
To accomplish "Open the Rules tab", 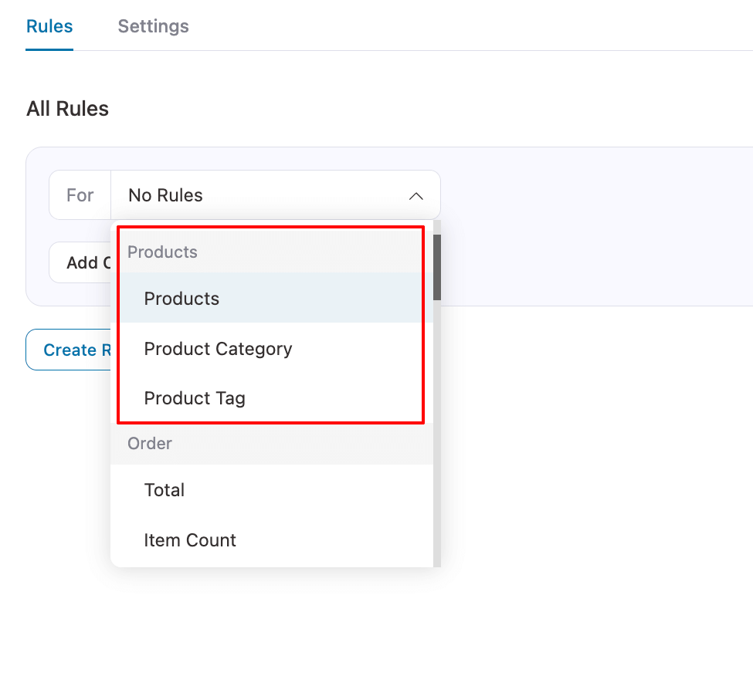I will 49,26.
